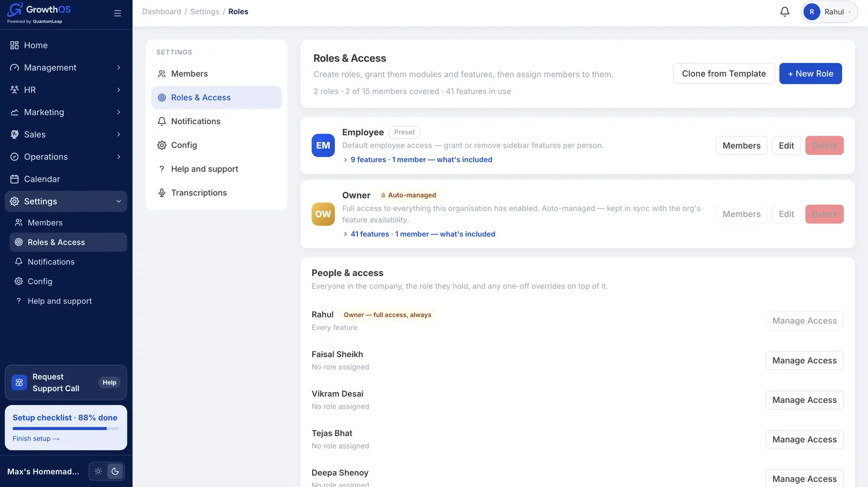Image resolution: width=868 pixels, height=487 pixels.
Task: Open Members submenu item in main sidebar
Action: point(68,223)
